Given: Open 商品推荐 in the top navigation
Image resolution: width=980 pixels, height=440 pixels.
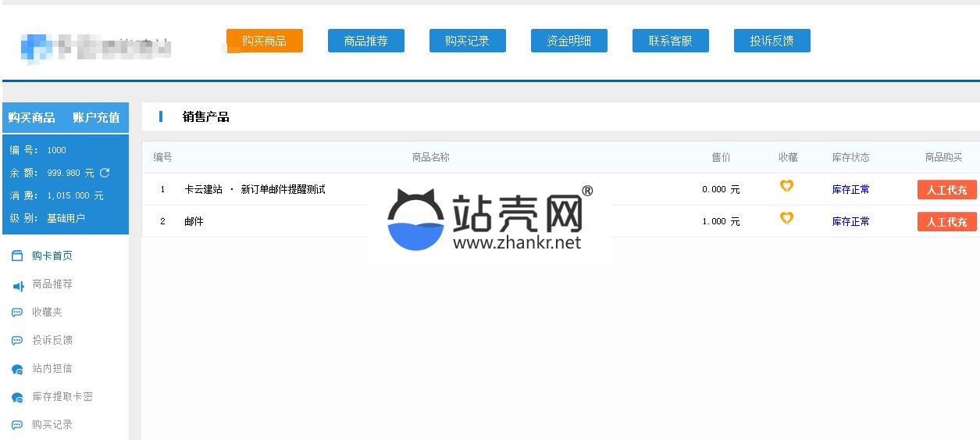Looking at the screenshot, I should coord(365,41).
